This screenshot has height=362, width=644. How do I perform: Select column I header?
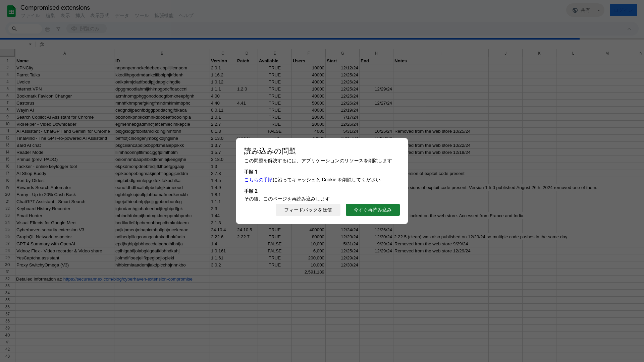pyautogui.click(x=441, y=53)
